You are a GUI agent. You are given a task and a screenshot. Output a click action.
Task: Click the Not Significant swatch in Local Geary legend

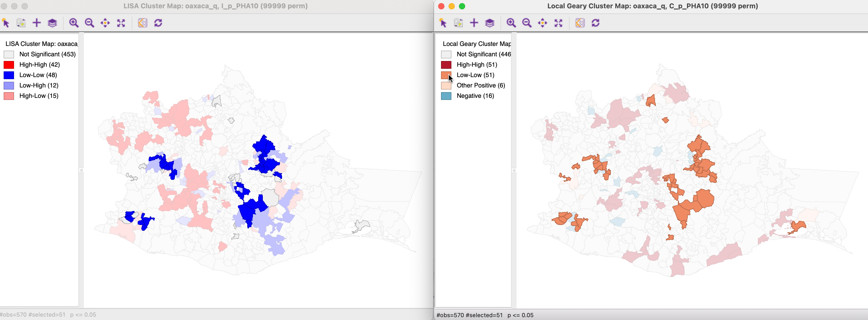(446, 54)
